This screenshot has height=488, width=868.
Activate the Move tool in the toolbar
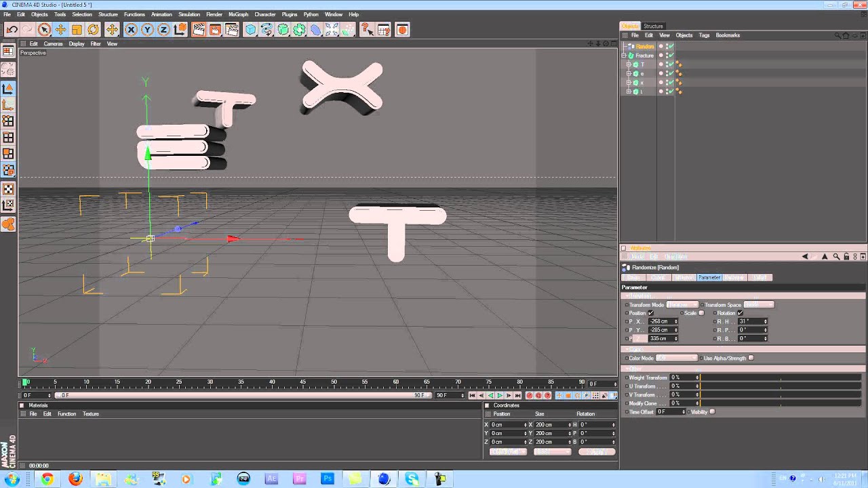pos(60,30)
